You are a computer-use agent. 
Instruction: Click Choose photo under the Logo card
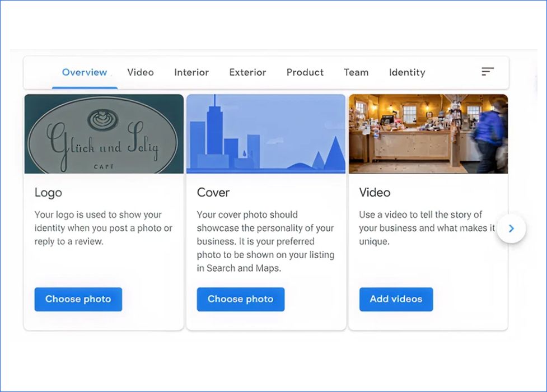click(78, 299)
